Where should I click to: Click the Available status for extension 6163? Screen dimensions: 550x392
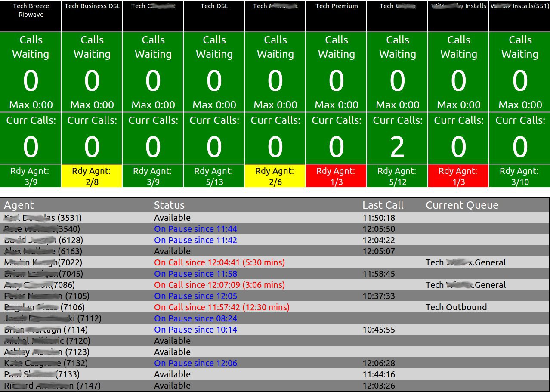pyautogui.click(x=172, y=251)
